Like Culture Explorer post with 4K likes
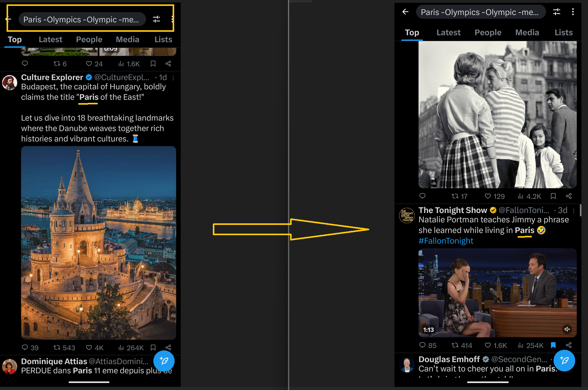This screenshot has width=588, height=390. pos(95,348)
